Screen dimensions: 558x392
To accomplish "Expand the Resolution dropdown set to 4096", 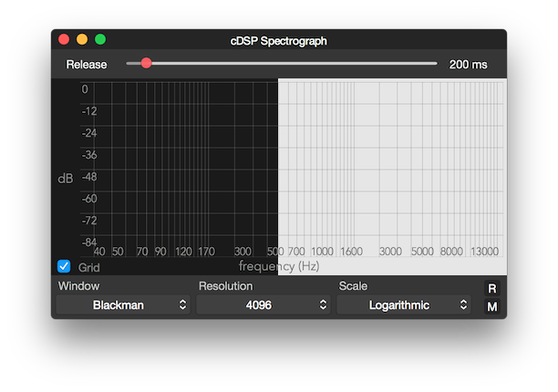I will [x=263, y=305].
